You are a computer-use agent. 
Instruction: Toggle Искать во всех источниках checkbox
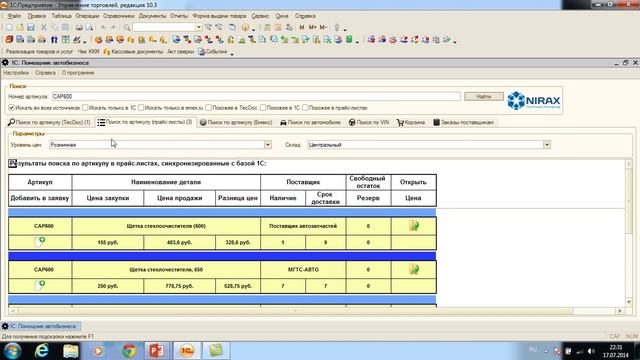pos(11,108)
